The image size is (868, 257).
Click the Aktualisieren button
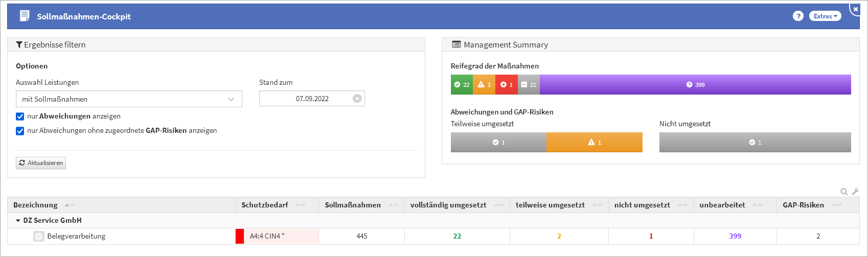pyautogui.click(x=41, y=163)
